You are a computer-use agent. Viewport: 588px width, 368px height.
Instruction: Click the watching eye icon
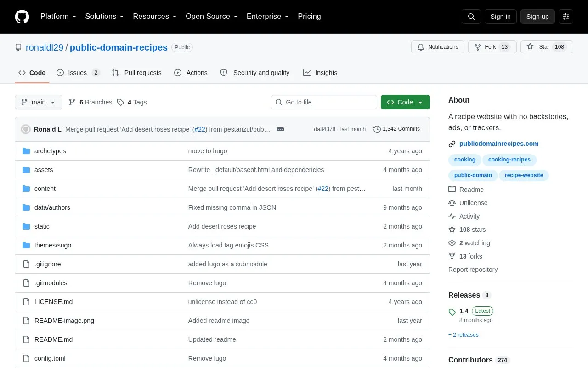(452, 243)
